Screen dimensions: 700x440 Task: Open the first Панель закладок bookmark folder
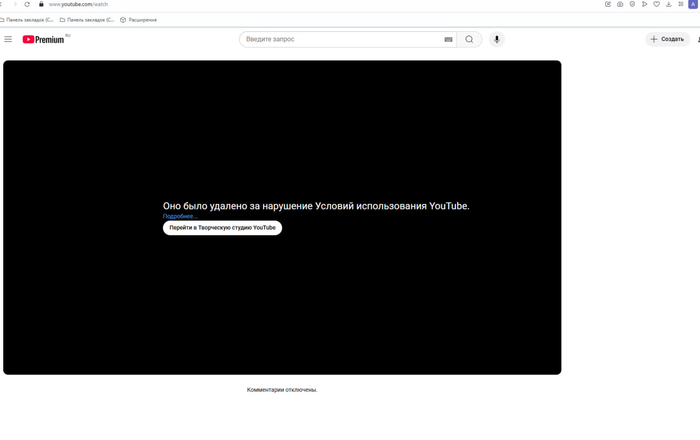[x=27, y=20]
